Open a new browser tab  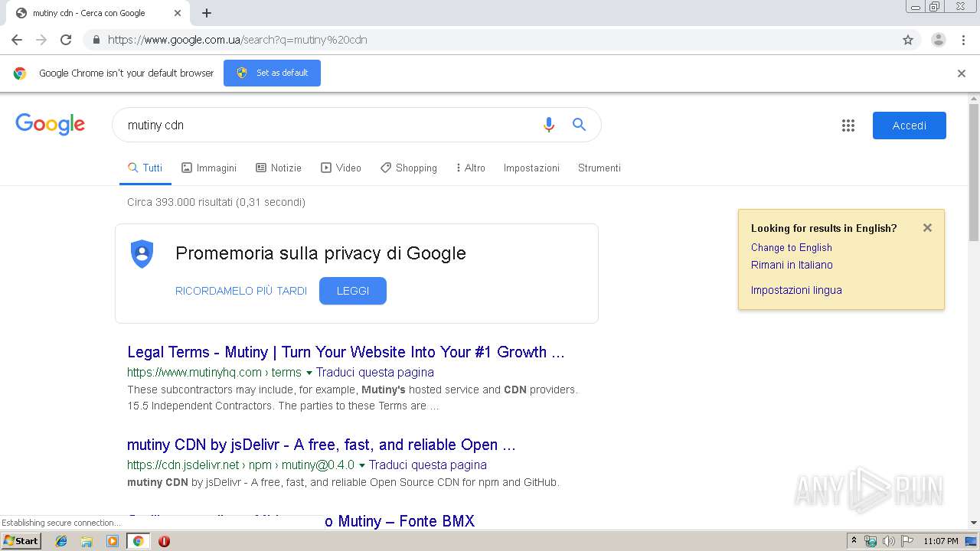pyautogui.click(x=207, y=13)
